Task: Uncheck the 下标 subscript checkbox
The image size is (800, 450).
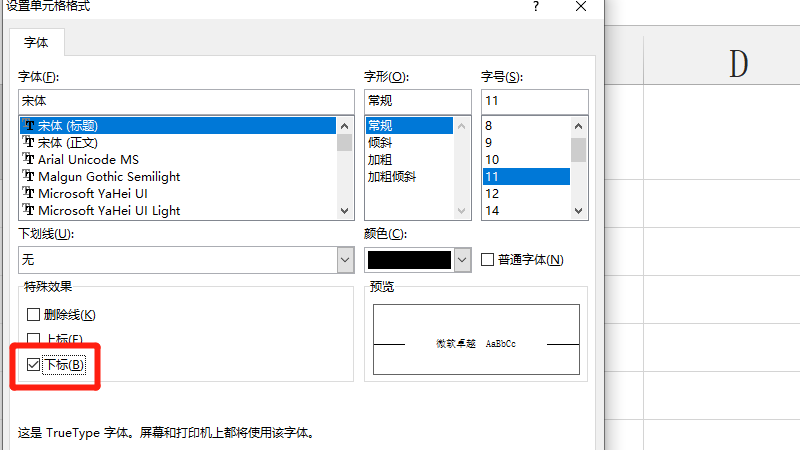Action: 34,365
